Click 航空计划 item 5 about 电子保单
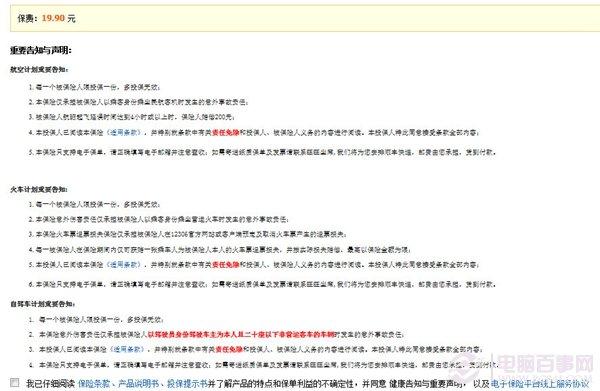Viewport: 600px width, 391px height. [x=262, y=152]
